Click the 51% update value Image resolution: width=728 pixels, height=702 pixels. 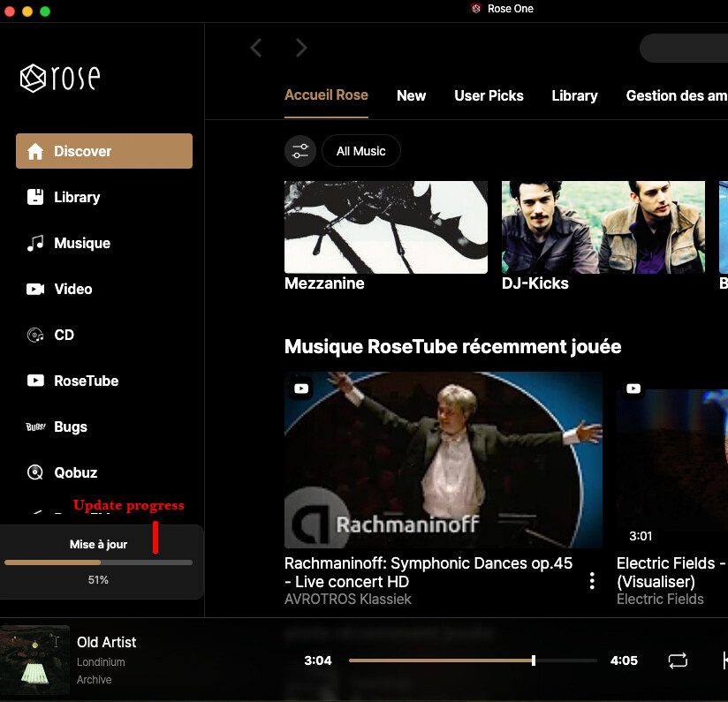pos(98,580)
